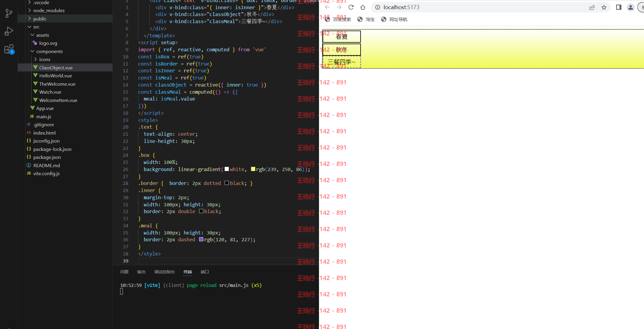Click the 三餐四季~ dashed box
The width and height of the screenshot is (644, 329).
point(342,62)
